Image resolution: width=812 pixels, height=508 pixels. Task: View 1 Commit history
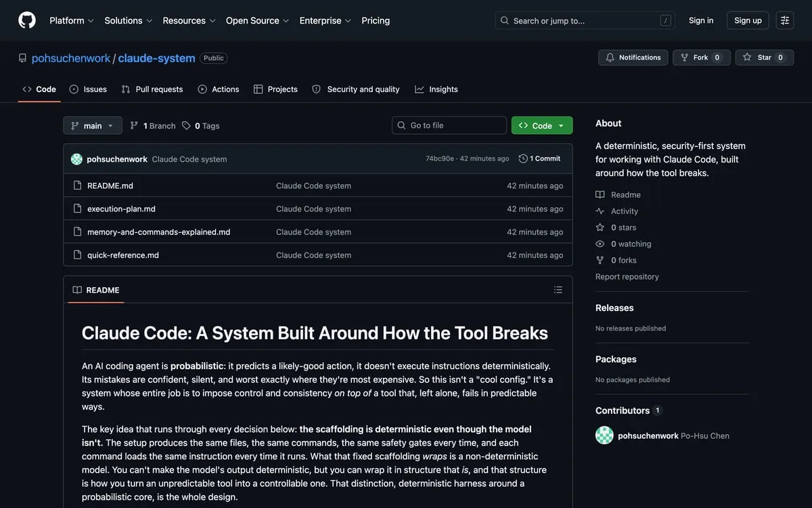coord(539,158)
